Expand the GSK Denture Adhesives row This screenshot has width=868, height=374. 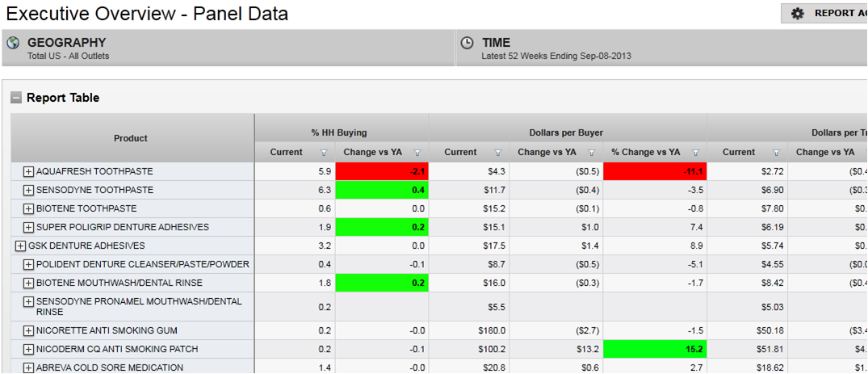coord(20,246)
